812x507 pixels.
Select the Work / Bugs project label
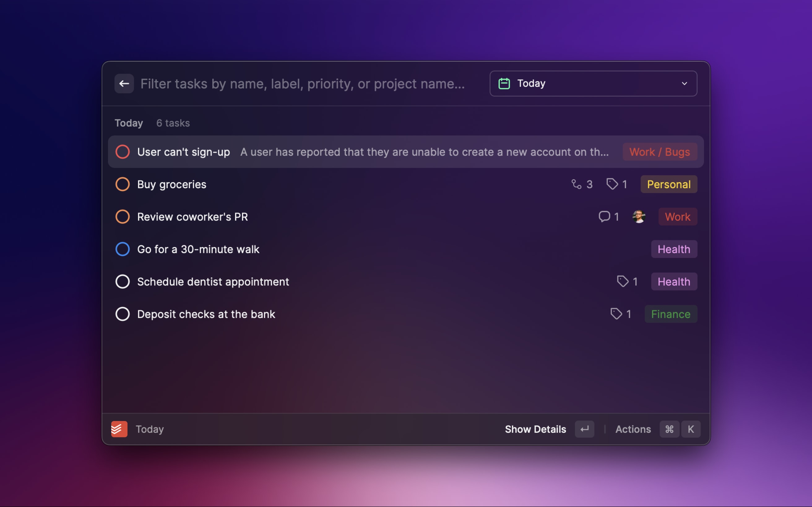[659, 151]
